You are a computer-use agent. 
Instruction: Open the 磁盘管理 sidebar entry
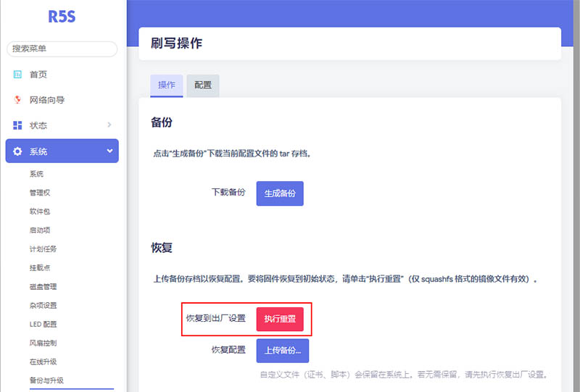(x=43, y=287)
